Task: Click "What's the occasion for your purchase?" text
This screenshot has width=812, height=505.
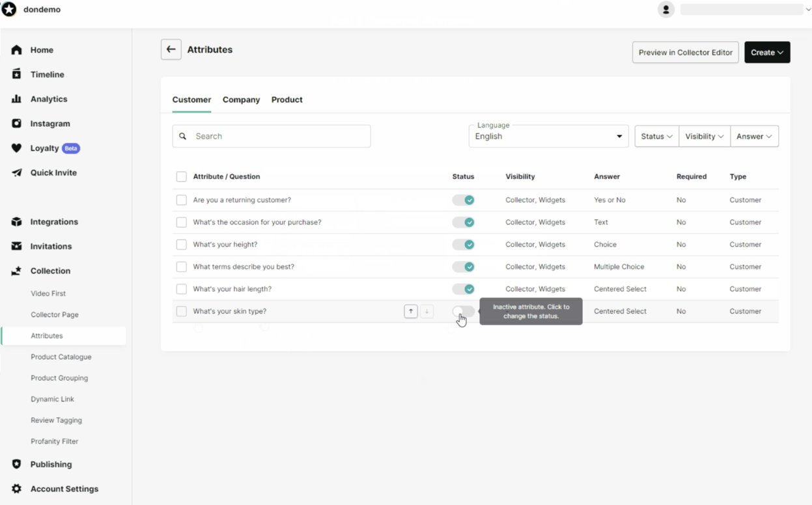Action: (x=257, y=222)
